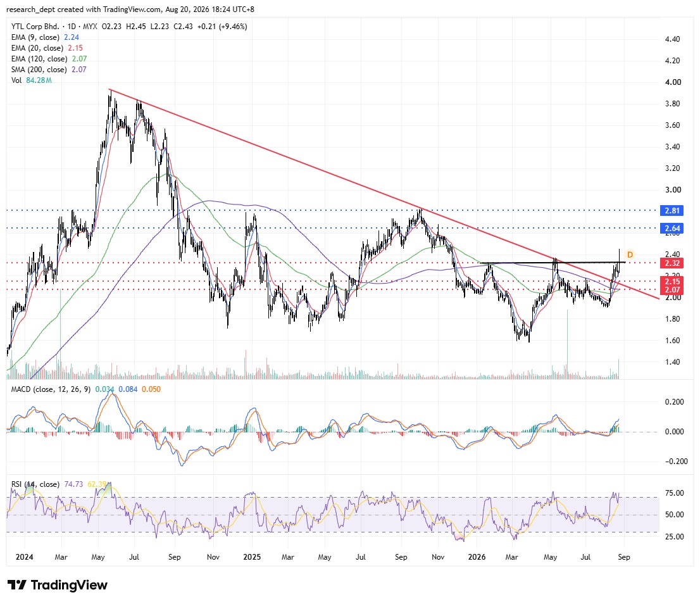Click the 3.60 price axis label
This screenshot has width=700, height=604.
pyautogui.click(x=672, y=125)
